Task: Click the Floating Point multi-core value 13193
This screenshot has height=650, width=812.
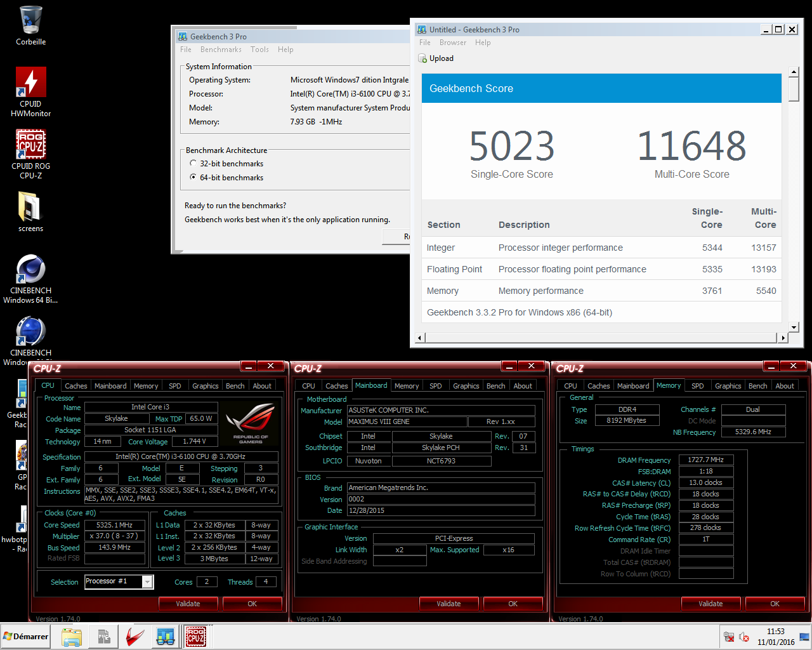Action: (764, 269)
